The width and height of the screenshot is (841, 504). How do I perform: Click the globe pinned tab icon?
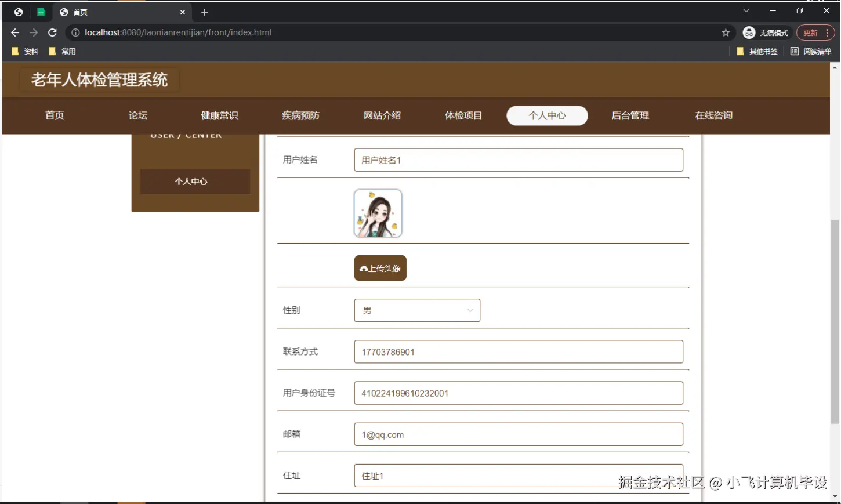[18, 12]
